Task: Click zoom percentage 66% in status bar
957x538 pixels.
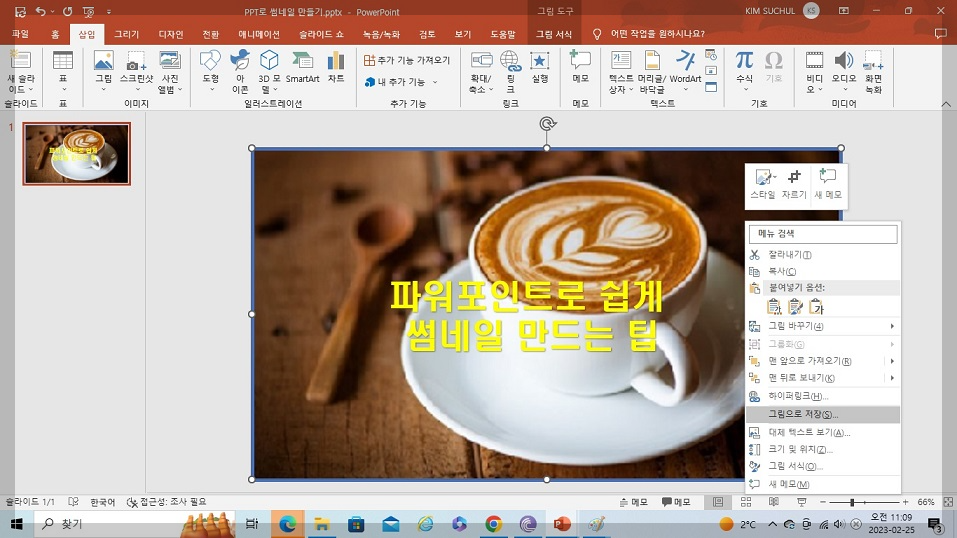Action: point(926,502)
